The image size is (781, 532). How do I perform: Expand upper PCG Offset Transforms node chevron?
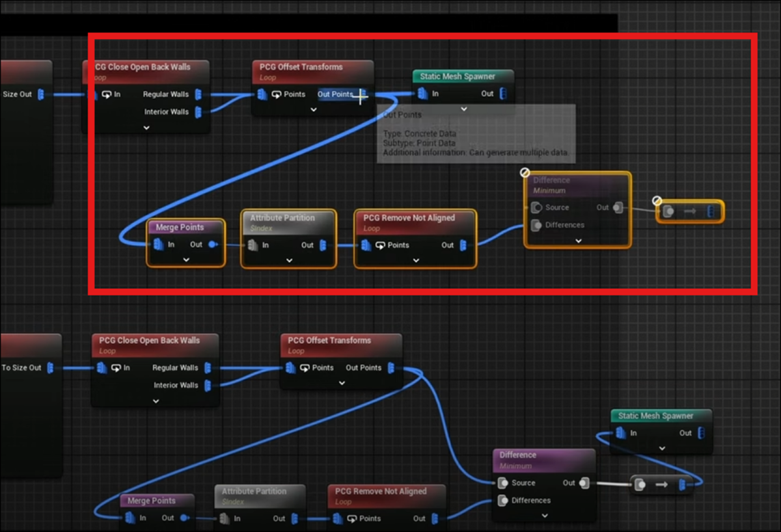[x=313, y=110]
